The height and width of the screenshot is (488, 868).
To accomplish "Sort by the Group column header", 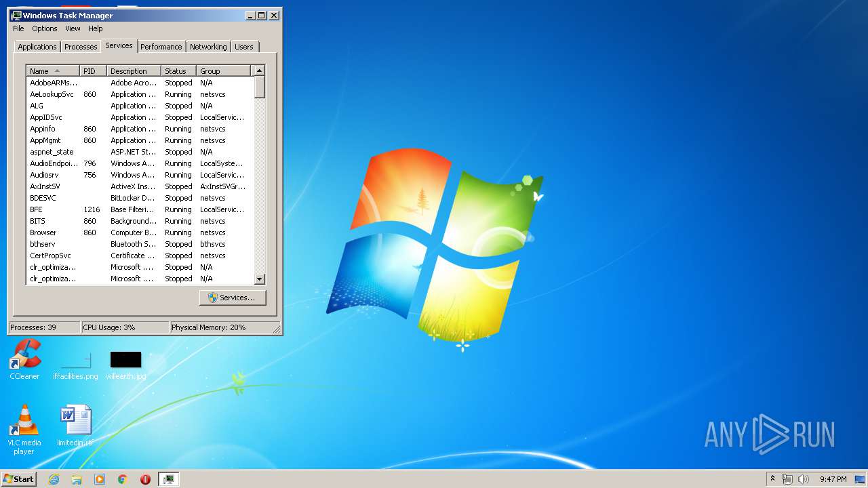I will pos(224,71).
